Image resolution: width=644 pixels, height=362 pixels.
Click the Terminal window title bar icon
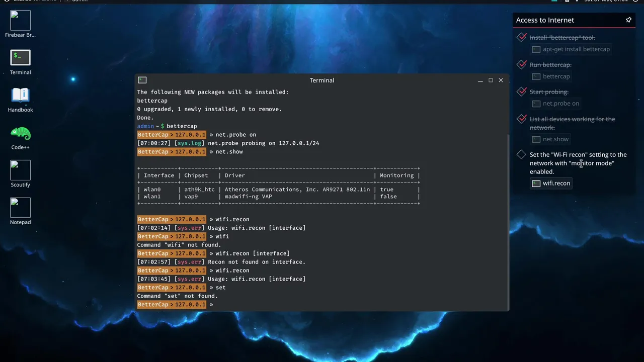[142, 80]
